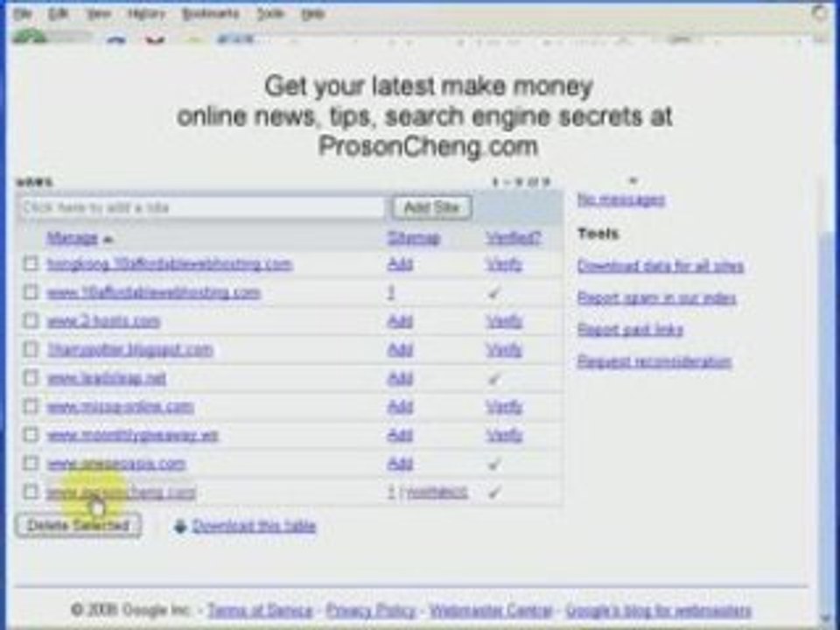The height and width of the screenshot is (630, 840).
Task: Open the Tools menu in menu bar
Action: click(x=270, y=14)
